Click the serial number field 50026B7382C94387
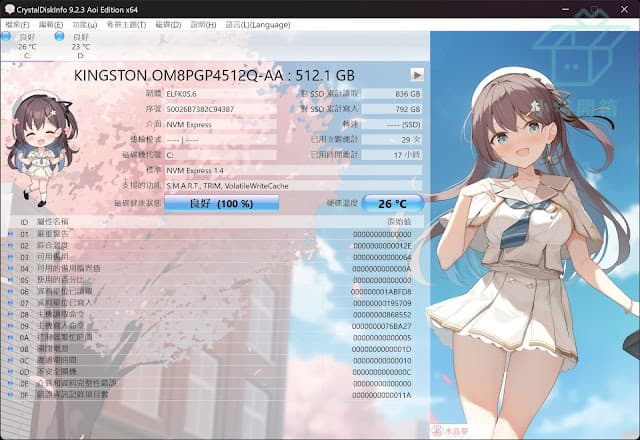This screenshot has height=440, width=640. pos(221,109)
